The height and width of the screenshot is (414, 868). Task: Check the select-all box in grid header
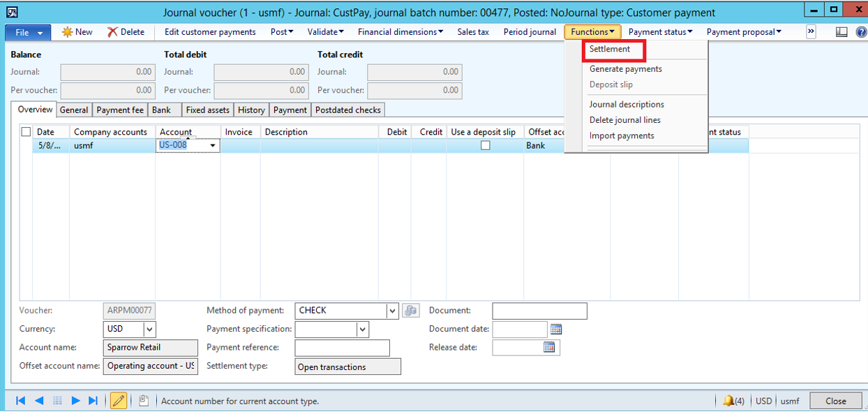[27, 132]
